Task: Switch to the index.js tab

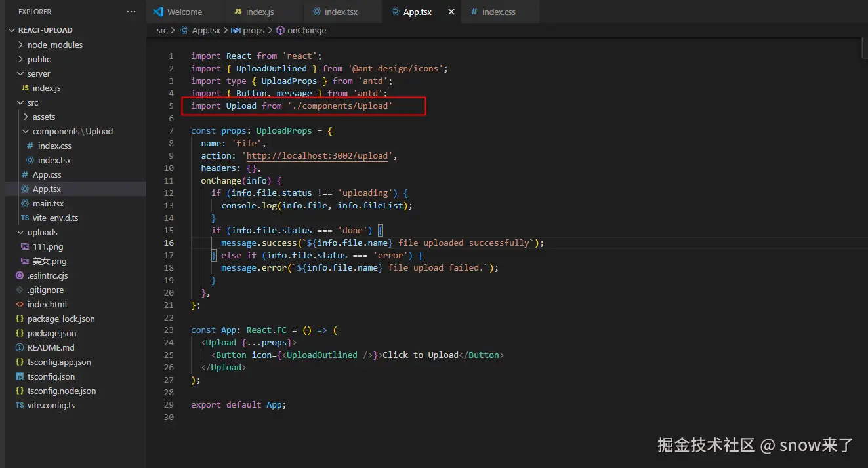Action: point(265,12)
